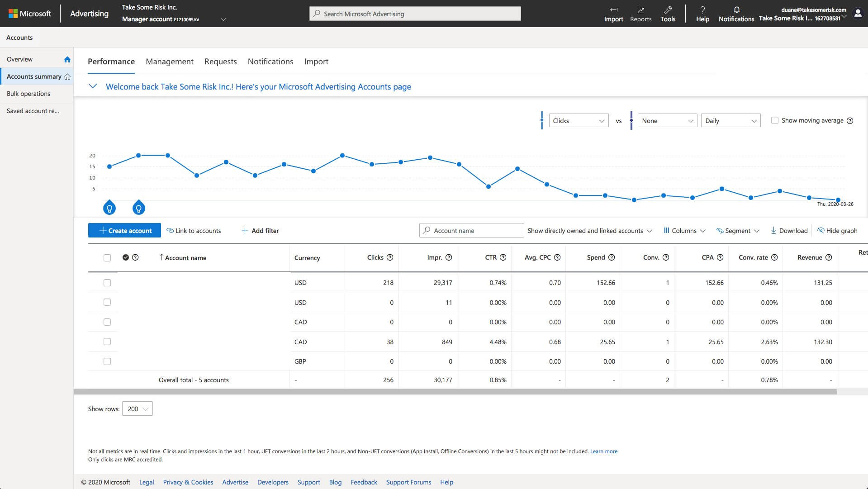Click the Create account button
868x489 pixels.
(124, 230)
